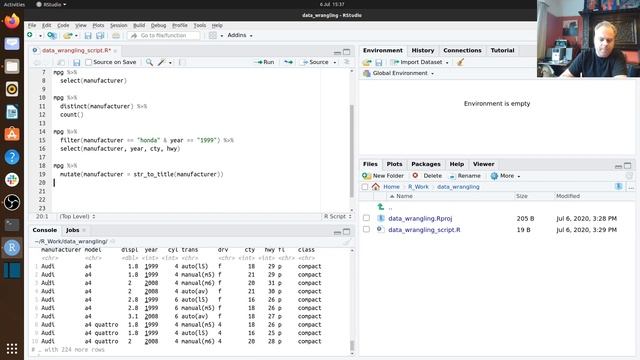Click New Folder button
The image size is (640, 360).
(383, 176)
